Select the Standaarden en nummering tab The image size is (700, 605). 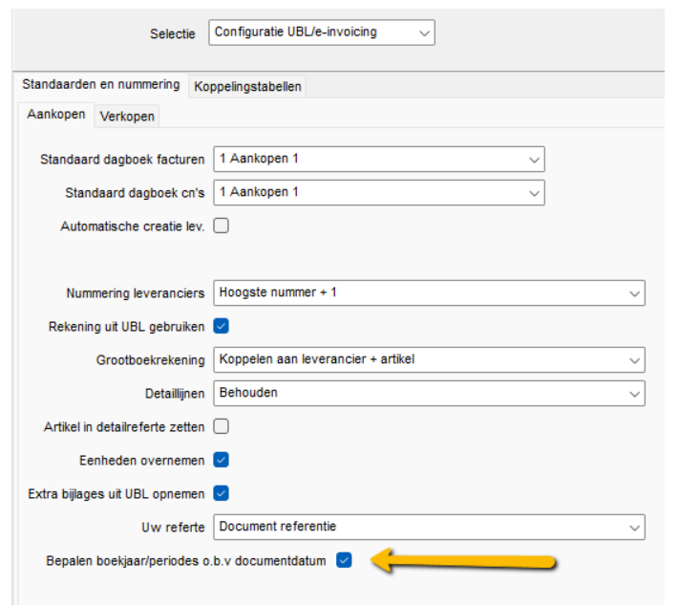tap(100, 85)
